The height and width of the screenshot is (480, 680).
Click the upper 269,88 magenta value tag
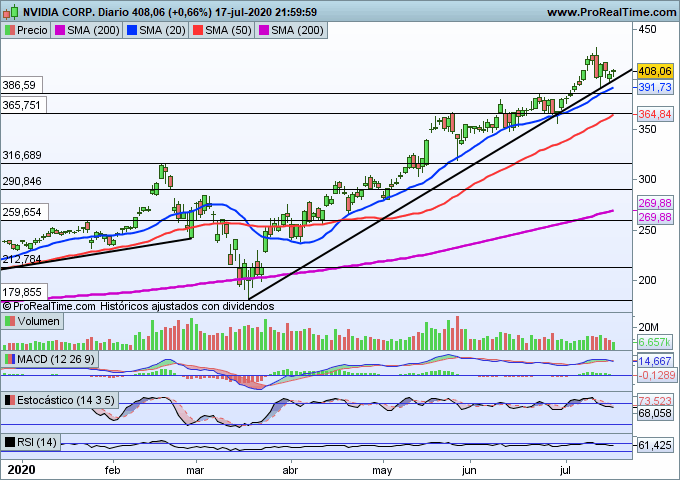[655, 203]
